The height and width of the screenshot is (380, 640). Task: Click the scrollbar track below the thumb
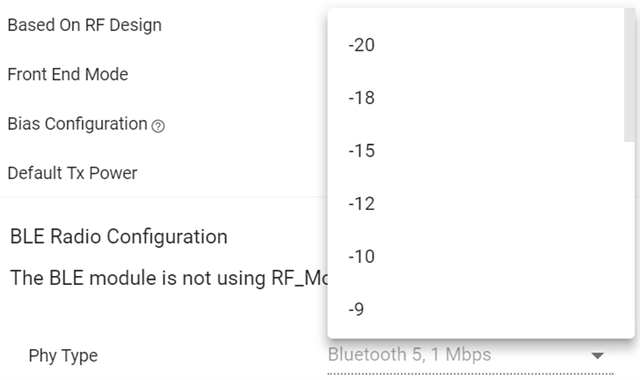pos(629,240)
